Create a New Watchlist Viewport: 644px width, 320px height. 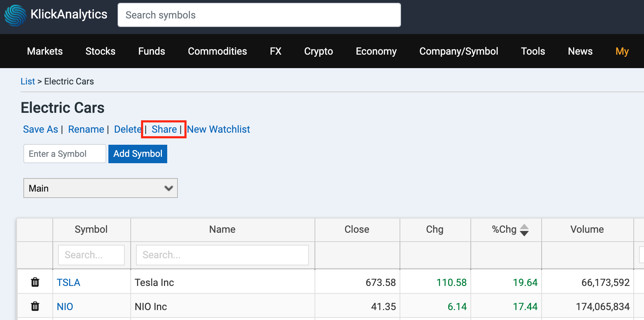[219, 129]
